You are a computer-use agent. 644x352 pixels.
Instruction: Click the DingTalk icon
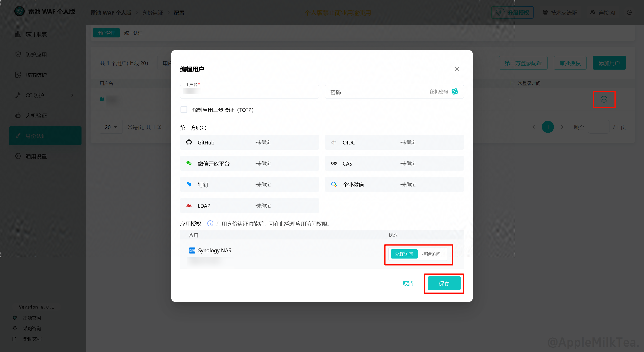[x=189, y=184]
